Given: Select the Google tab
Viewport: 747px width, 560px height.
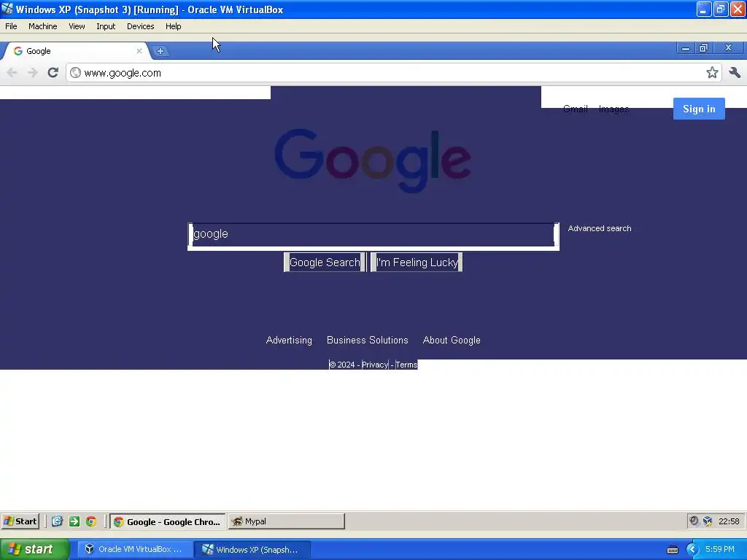Looking at the screenshot, I should [76, 51].
